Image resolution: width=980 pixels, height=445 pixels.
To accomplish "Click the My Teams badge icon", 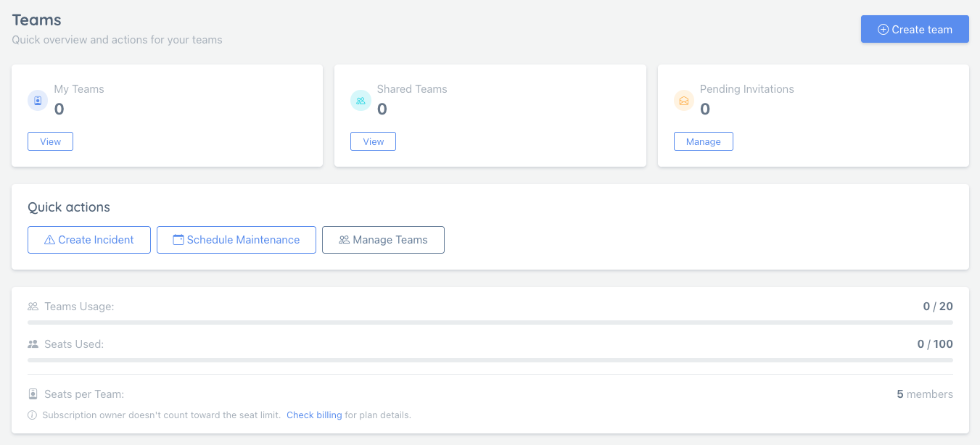I will 38,101.
